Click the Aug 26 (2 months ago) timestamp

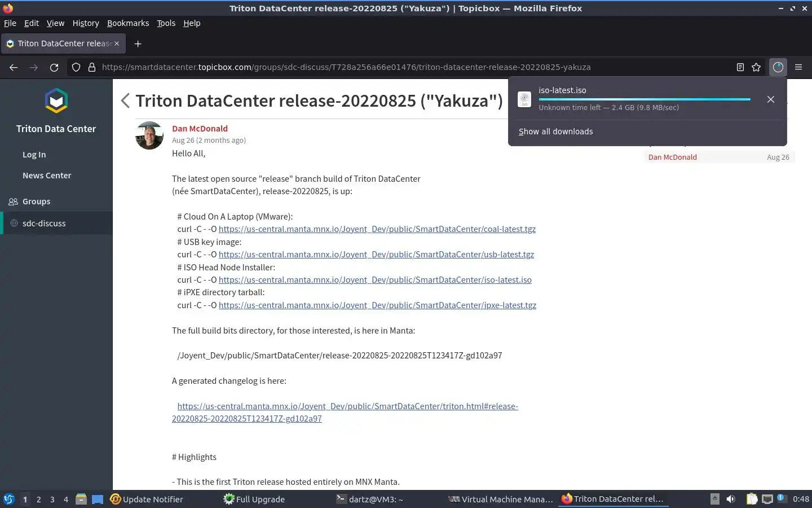pos(209,141)
